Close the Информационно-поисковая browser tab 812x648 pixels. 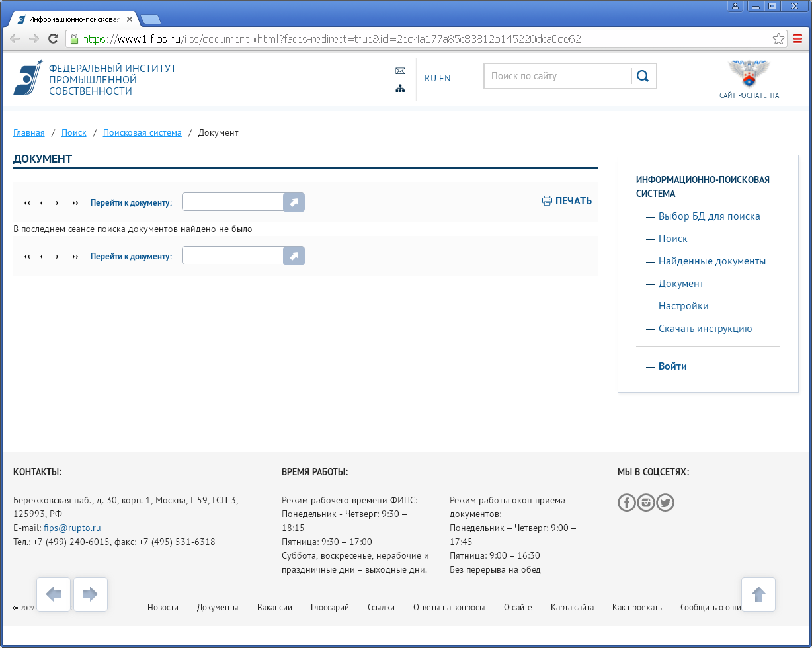point(130,20)
